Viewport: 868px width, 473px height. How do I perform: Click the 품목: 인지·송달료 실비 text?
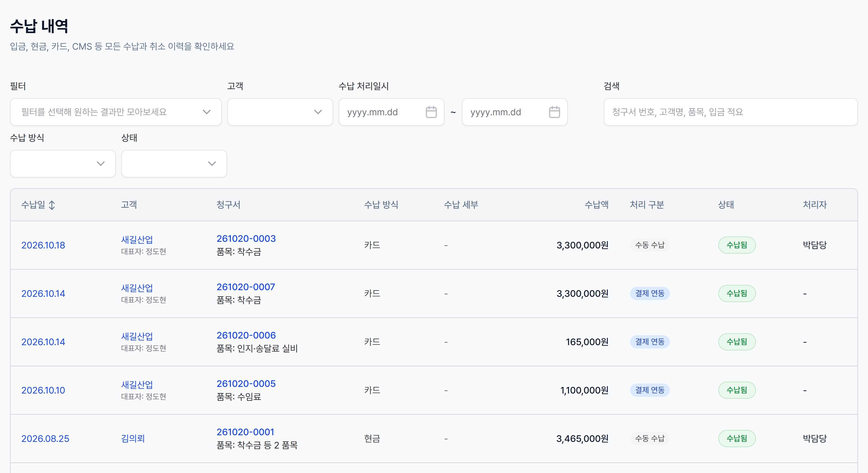(x=257, y=348)
